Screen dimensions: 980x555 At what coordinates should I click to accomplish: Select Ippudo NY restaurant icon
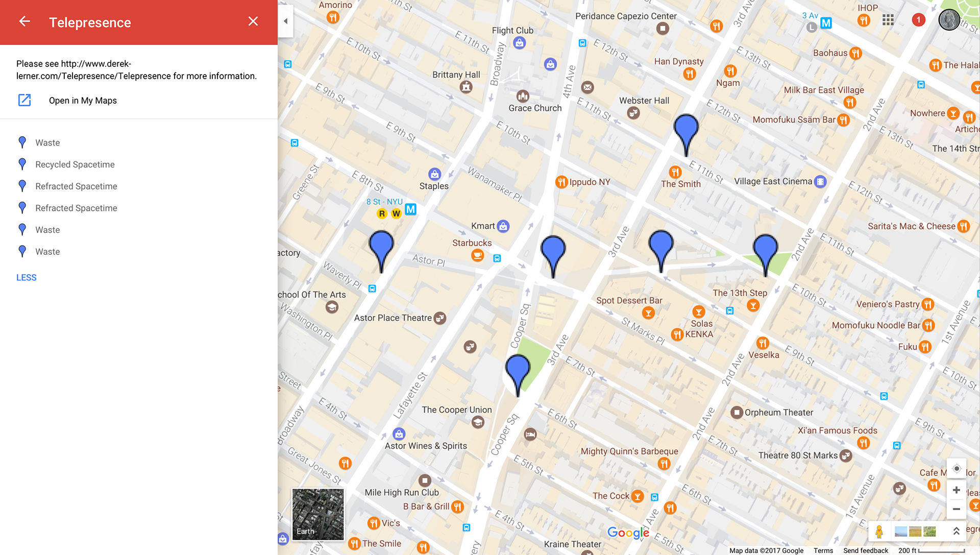(561, 182)
